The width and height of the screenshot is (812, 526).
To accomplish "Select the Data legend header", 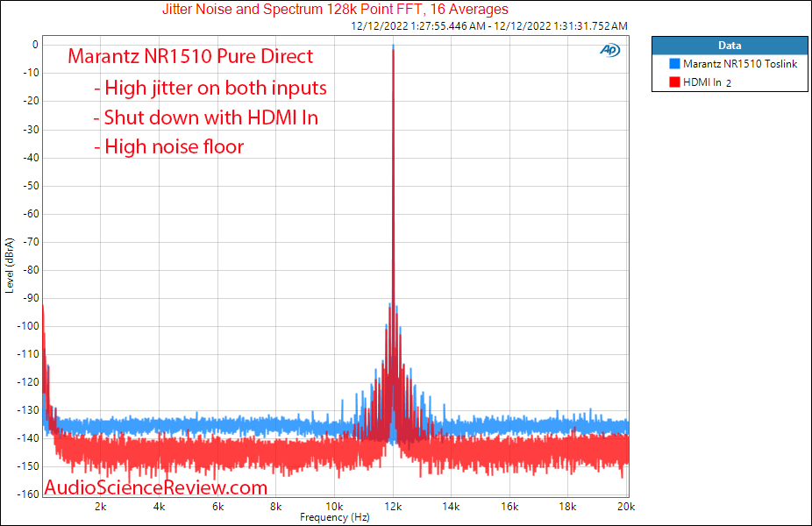I will (730, 46).
